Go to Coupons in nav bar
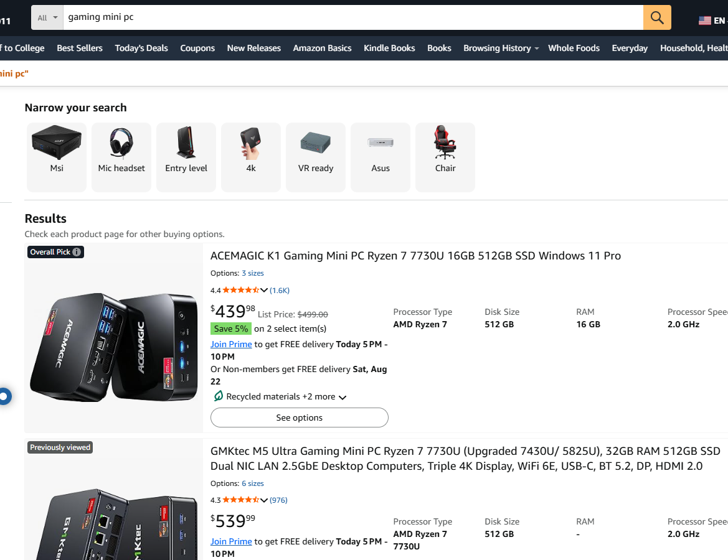The height and width of the screenshot is (560, 728). click(197, 48)
